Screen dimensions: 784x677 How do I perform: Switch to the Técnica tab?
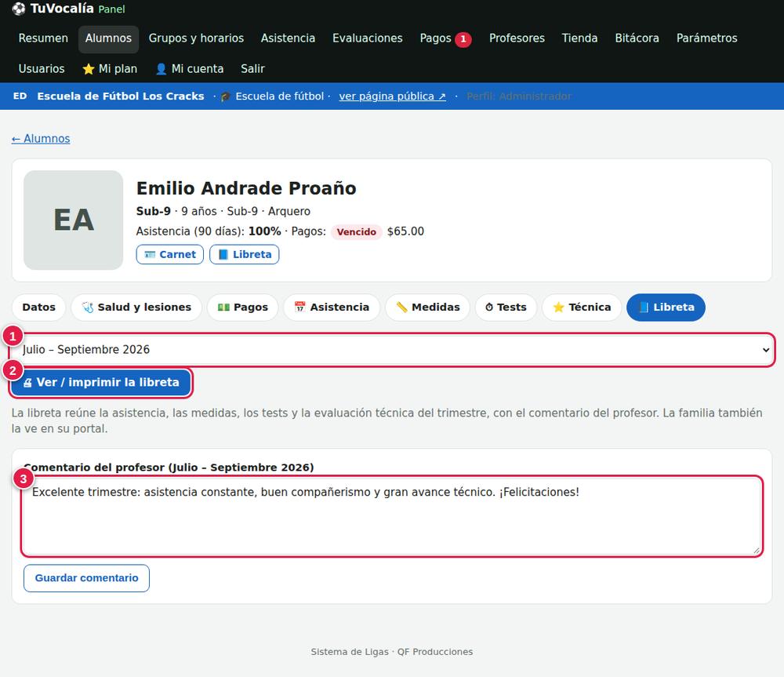[582, 308]
